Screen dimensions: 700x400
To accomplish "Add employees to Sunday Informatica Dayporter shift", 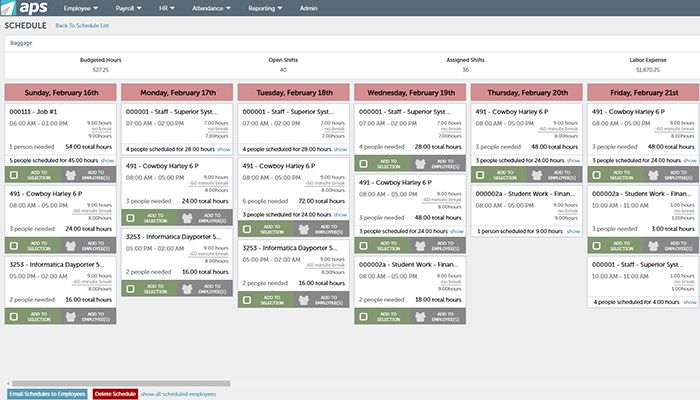I will [x=88, y=317].
